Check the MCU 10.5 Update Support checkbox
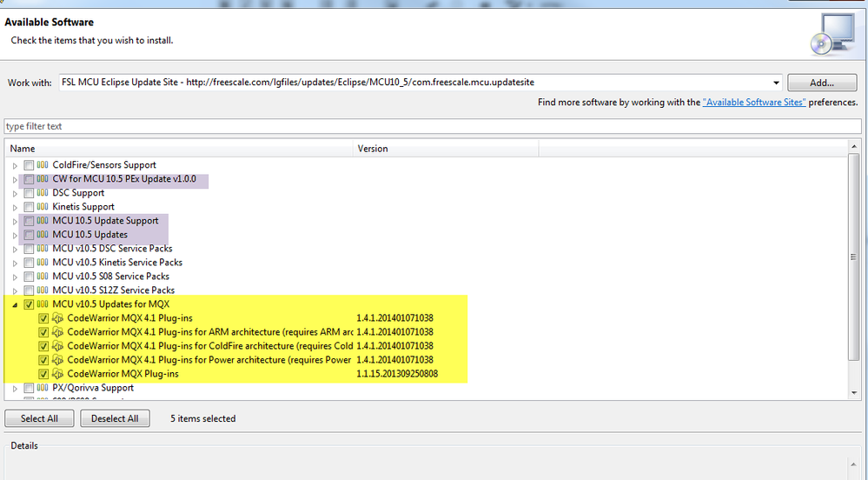This screenshot has width=868, height=480. (x=29, y=221)
